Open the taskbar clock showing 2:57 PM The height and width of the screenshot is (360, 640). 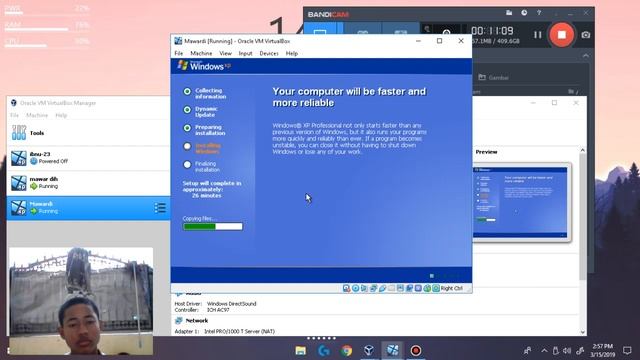602,351
